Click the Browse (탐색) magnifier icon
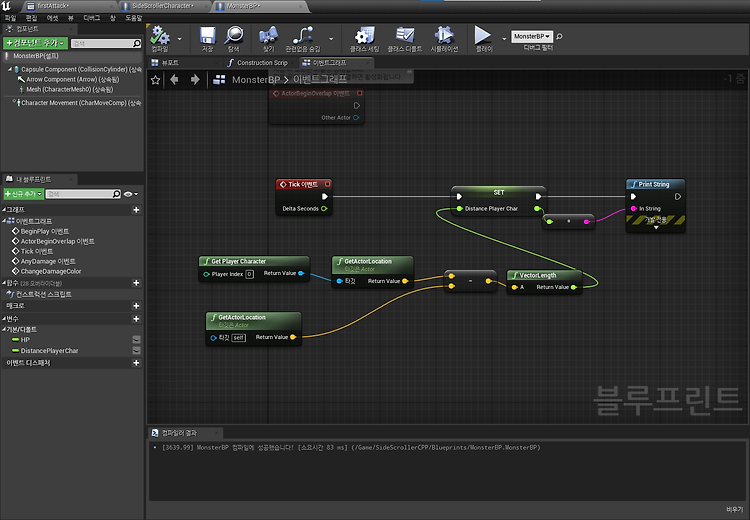This screenshot has width=750, height=520. click(x=234, y=35)
